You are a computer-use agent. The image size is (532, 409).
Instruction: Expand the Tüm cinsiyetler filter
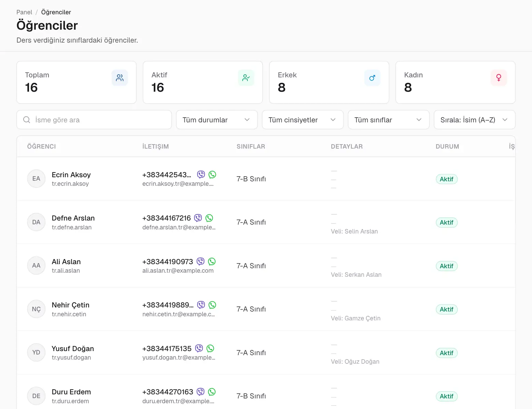303,120
